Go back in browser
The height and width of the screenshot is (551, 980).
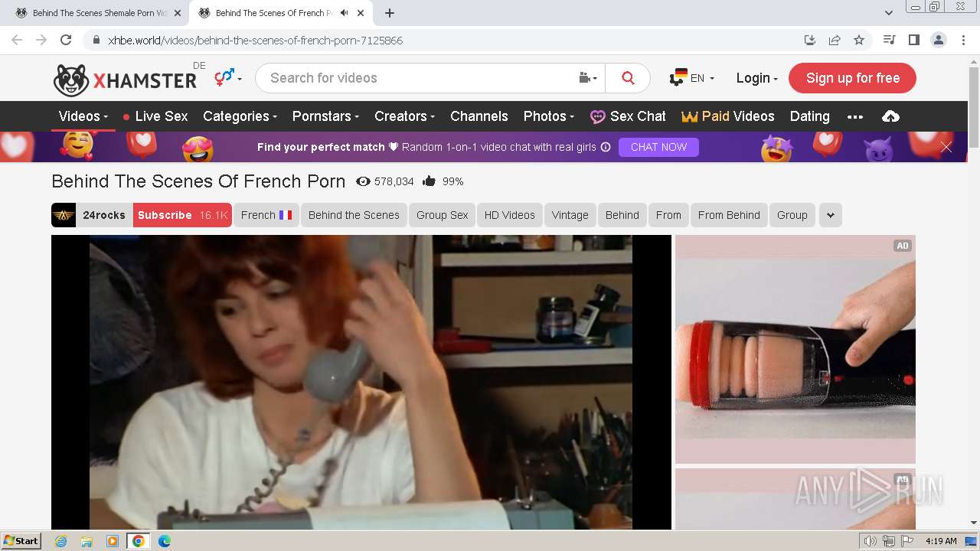tap(17, 40)
